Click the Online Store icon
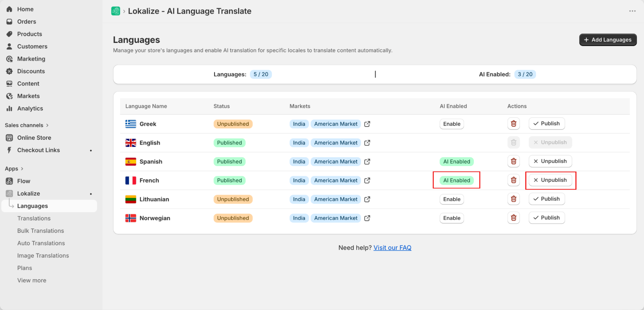The height and width of the screenshot is (310, 644). tap(9, 138)
